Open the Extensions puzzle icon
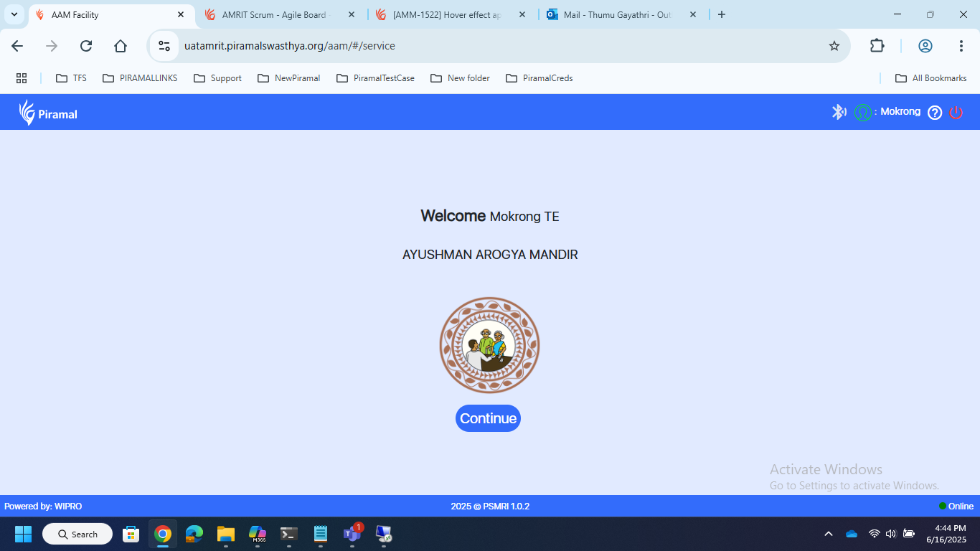 pyautogui.click(x=877, y=46)
